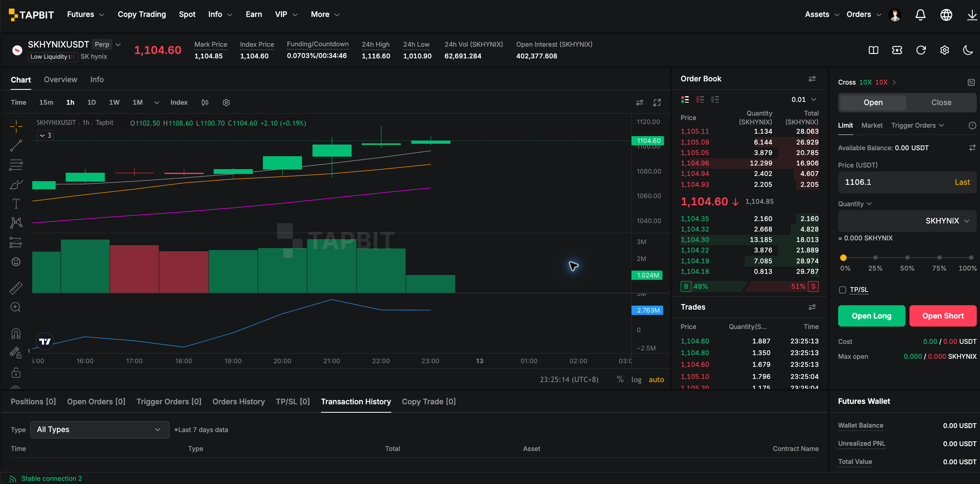Image resolution: width=980 pixels, height=484 pixels.
Task: Open the futures coupon icon
Action: [897, 50]
